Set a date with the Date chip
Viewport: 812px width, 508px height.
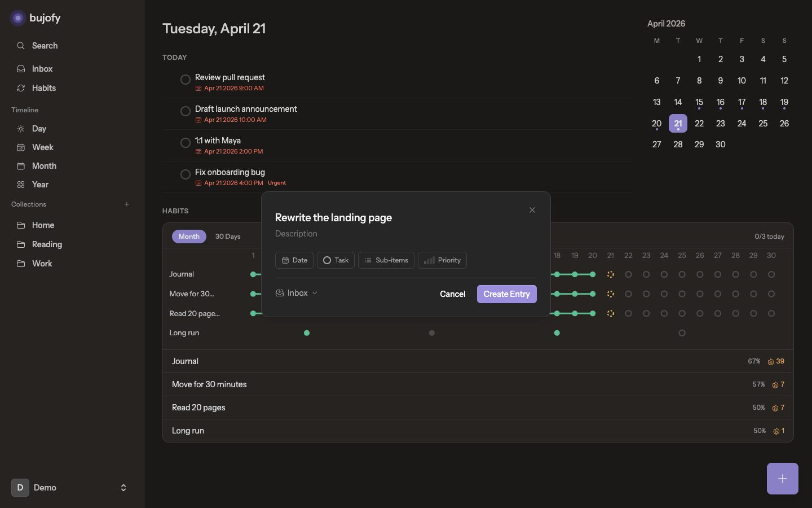[x=294, y=260]
